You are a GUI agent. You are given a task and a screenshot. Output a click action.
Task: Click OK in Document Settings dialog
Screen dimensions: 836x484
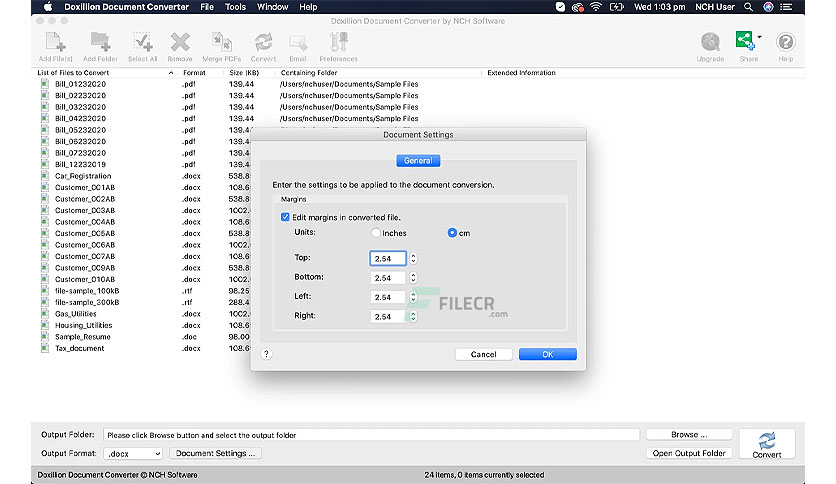tap(548, 354)
